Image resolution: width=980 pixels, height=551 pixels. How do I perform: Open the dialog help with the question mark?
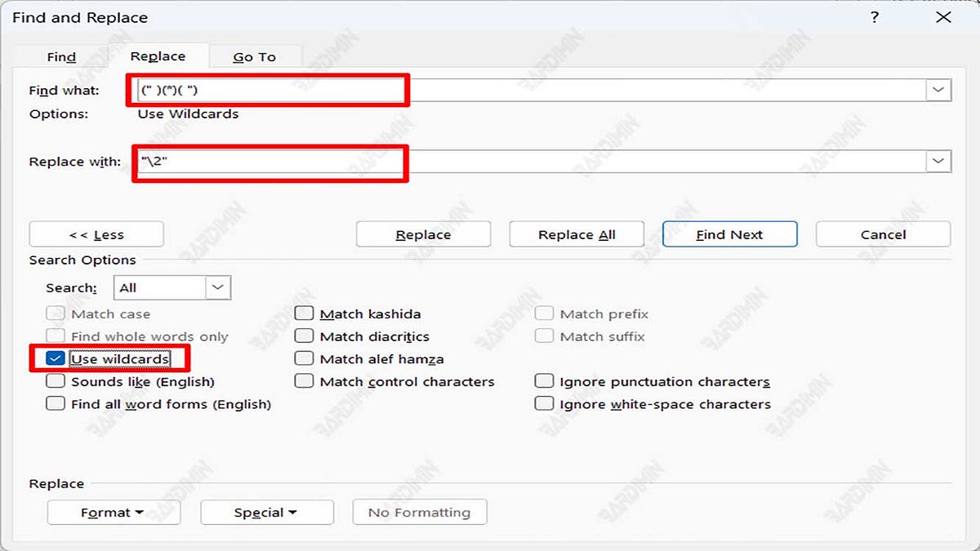[x=874, y=17]
